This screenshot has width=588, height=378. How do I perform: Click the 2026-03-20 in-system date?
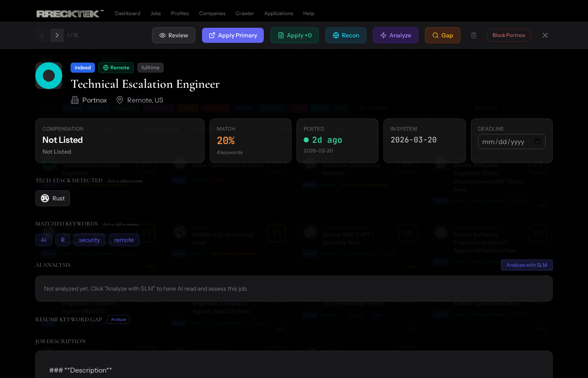point(414,140)
